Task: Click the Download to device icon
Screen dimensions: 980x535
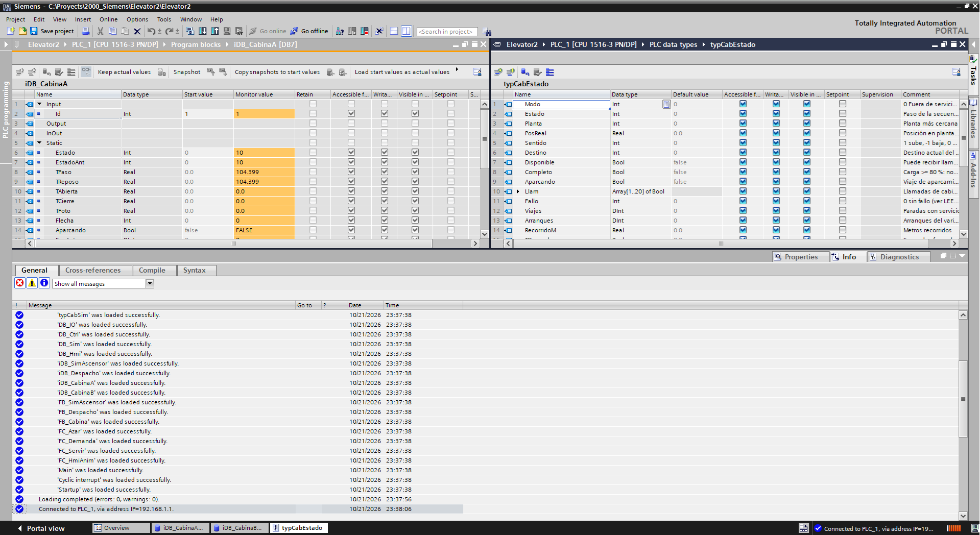Action: tap(203, 31)
